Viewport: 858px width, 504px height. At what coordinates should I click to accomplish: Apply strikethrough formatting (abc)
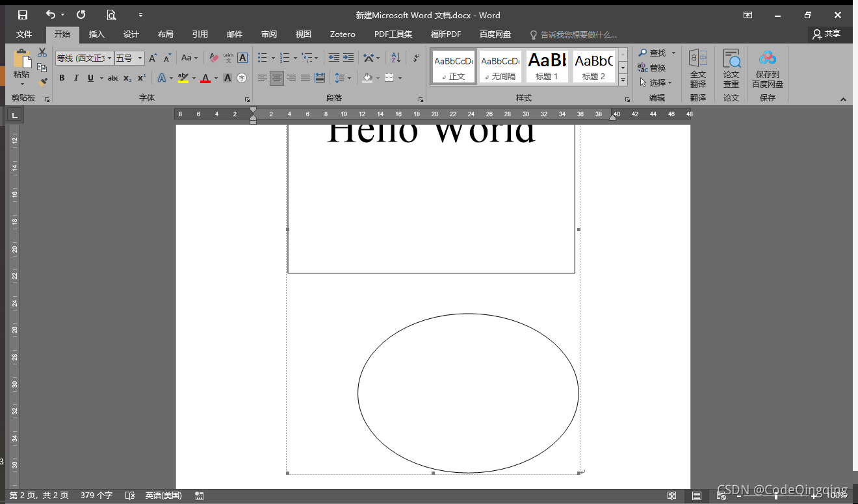coord(113,78)
